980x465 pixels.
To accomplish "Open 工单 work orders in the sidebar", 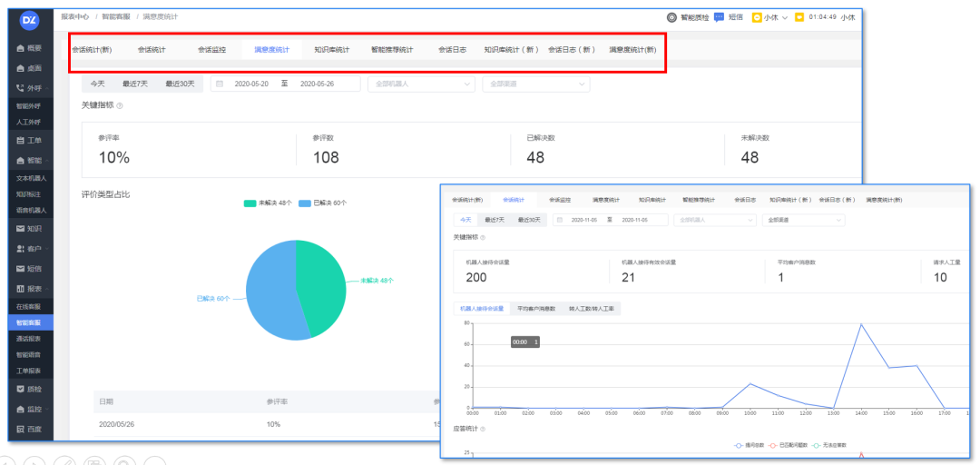I will click(x=28, y=141).
